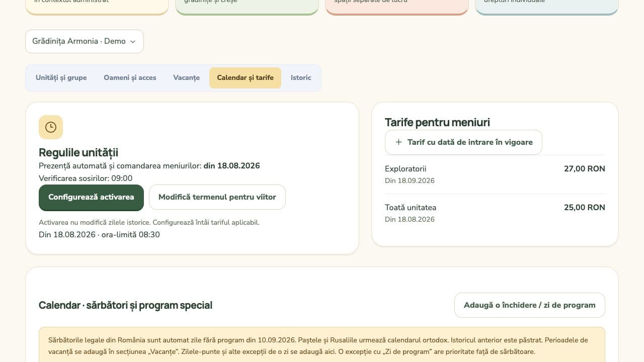Viewport: 644px width, 362px height.
Task: Select the Calendar și tarife tab
Action: click(x=245, y=78)
